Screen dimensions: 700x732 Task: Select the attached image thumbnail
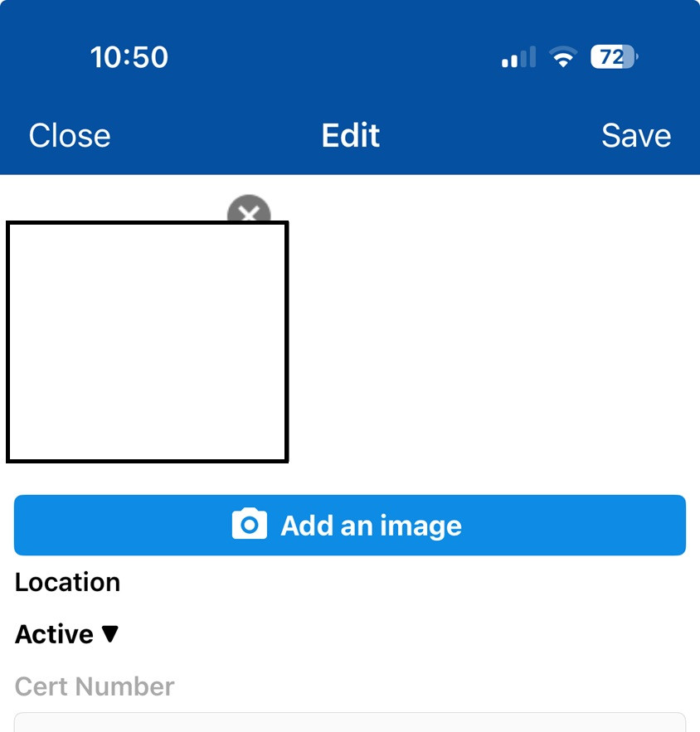[x=148, y=342]
